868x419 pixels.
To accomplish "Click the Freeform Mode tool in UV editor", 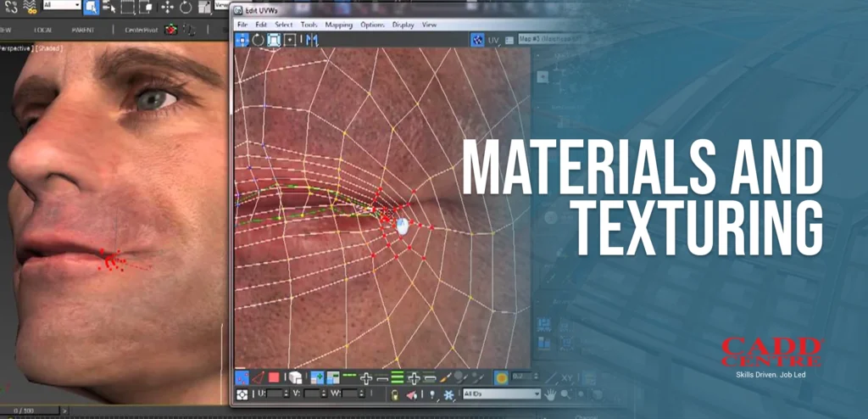I will coord(274,40).
